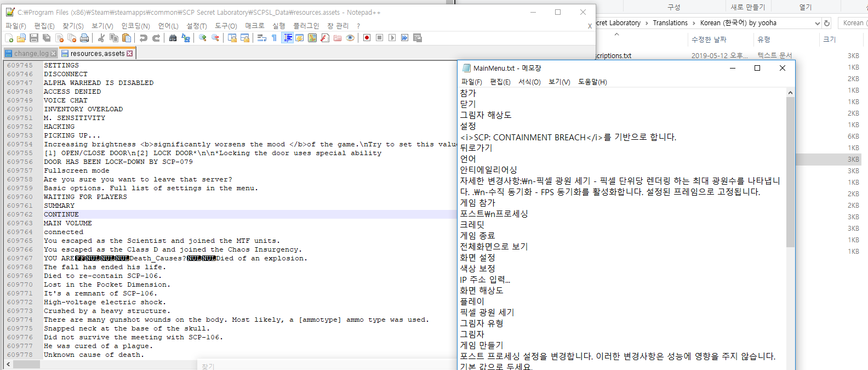
Task: Play back the recorded macro
Action: coord(392,38)
